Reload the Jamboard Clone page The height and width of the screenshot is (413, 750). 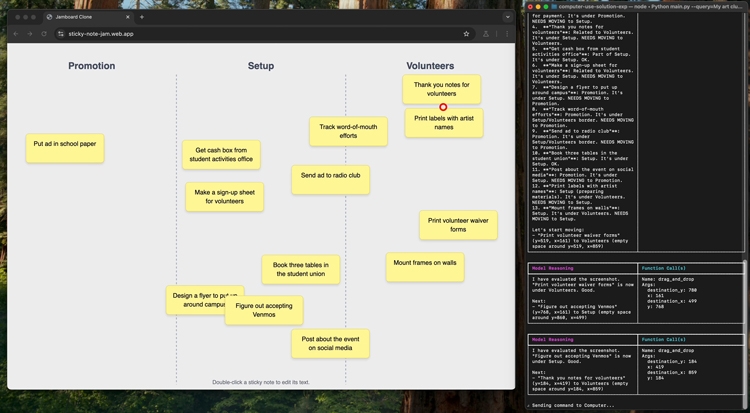tap(44, 34)
